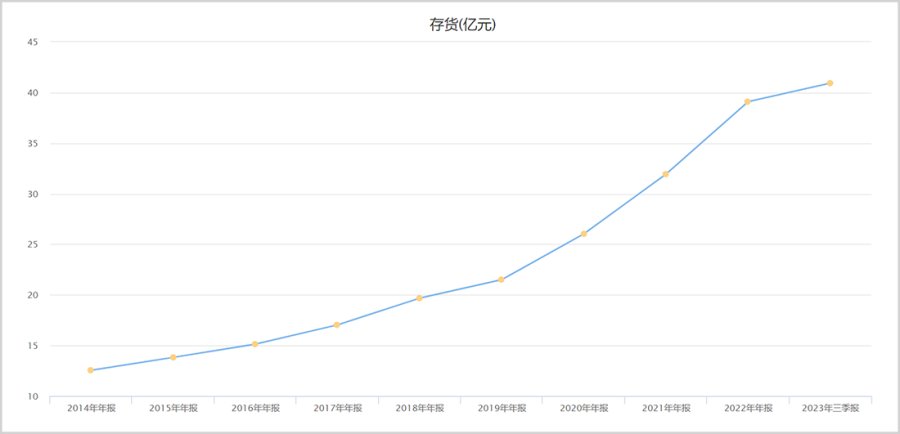Click the 2014年年报 data point on the line

point(91,370)
